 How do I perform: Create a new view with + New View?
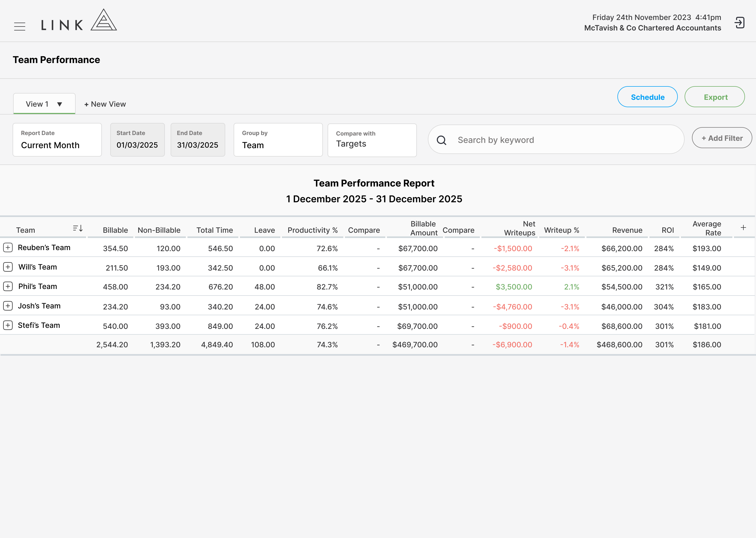(105, 104)
